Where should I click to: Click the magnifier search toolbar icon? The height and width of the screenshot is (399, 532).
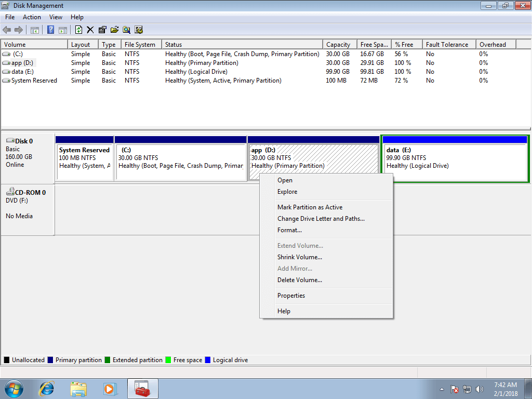126,30
